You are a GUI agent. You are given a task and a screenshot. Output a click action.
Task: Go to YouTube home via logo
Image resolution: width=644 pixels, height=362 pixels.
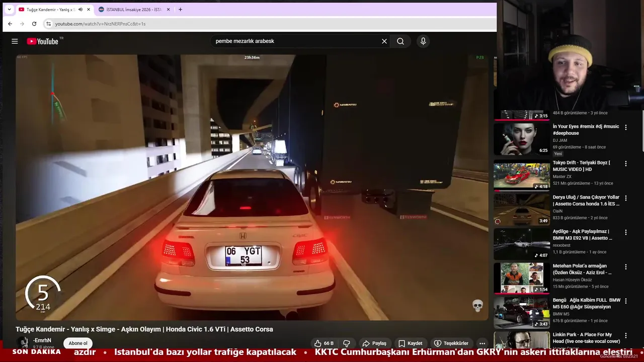[x=43, y=41]
